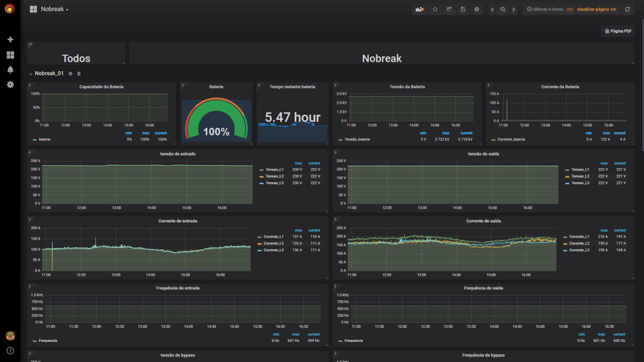Open Dashboards menu in the sidebar

point(10,55)
